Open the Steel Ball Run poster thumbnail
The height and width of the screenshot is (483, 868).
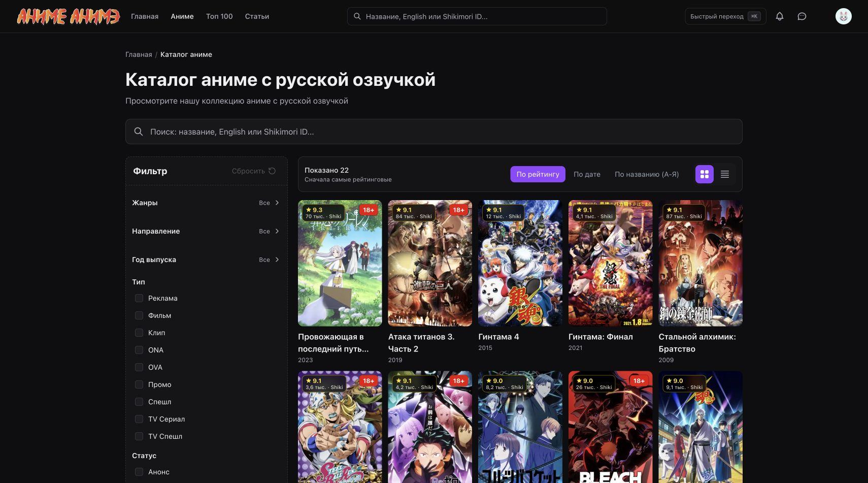point(340,427)
